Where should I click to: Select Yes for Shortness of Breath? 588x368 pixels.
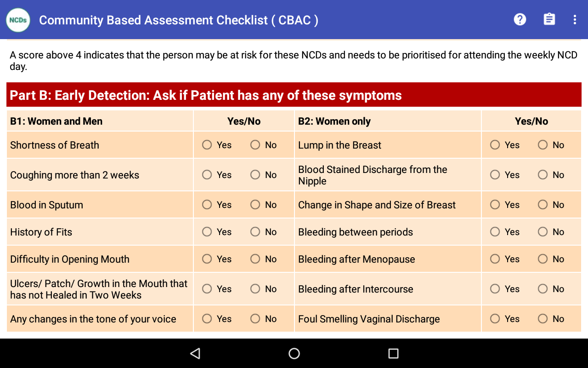pos(207,145)
